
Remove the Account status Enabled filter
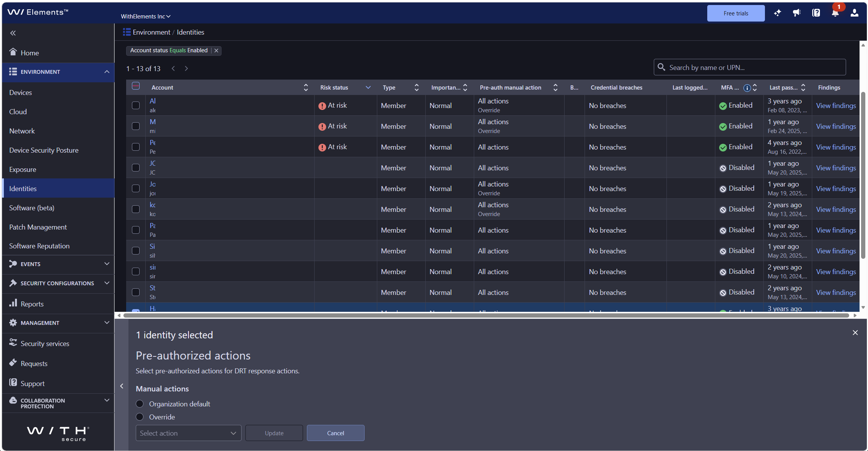click(x=217, y=50)
